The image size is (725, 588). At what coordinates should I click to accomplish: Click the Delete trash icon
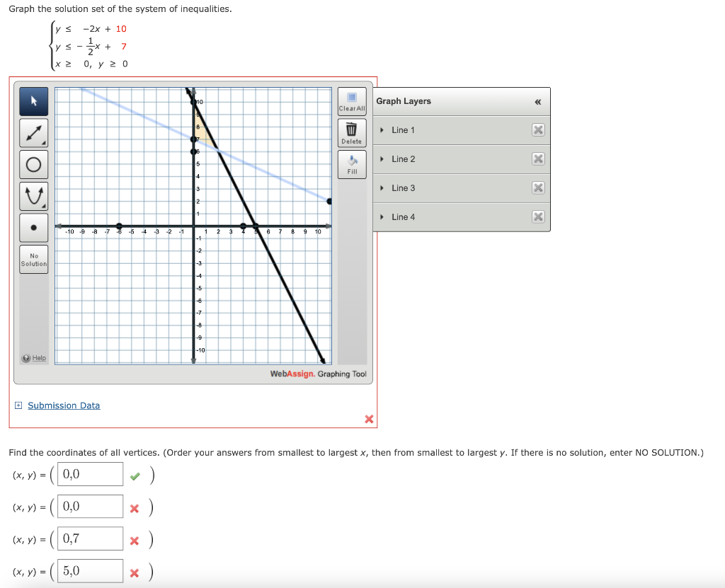[x=352, y=131]
